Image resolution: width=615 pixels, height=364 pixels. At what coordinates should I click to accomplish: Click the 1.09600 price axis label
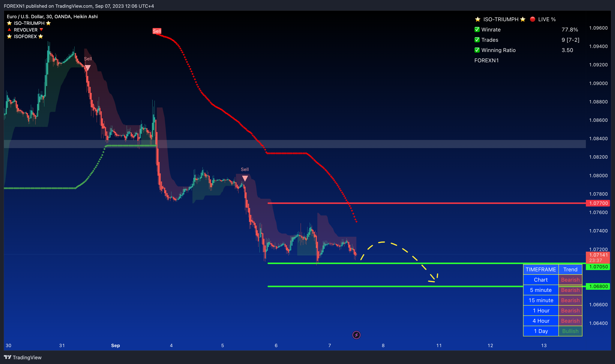598,28
